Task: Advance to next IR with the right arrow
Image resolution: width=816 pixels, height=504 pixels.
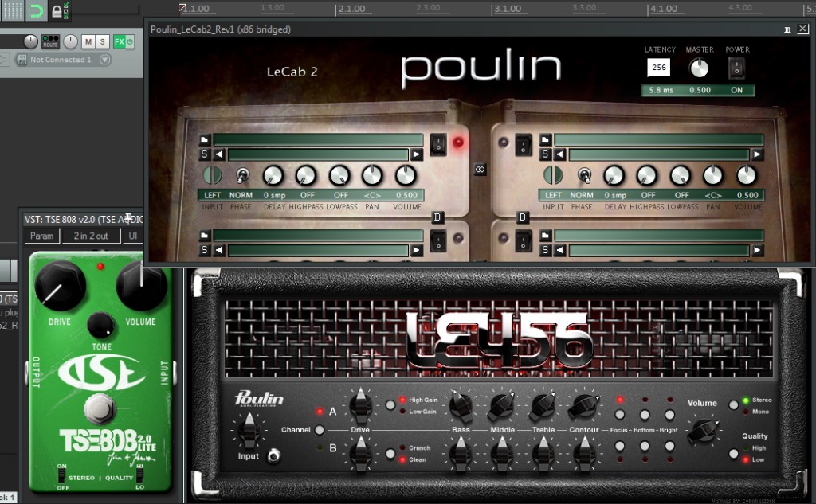Action: pos(416,153)
